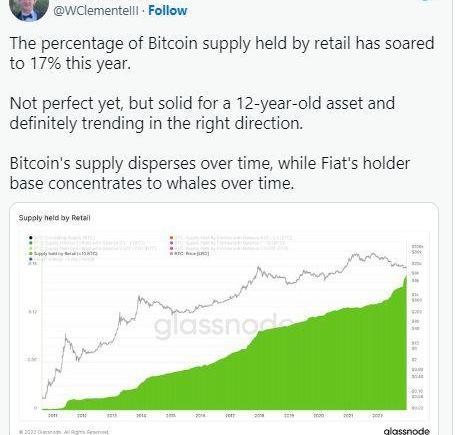Click the glassnode logo at bottom right
455x435 pixels.
click(x=406, y=431)
